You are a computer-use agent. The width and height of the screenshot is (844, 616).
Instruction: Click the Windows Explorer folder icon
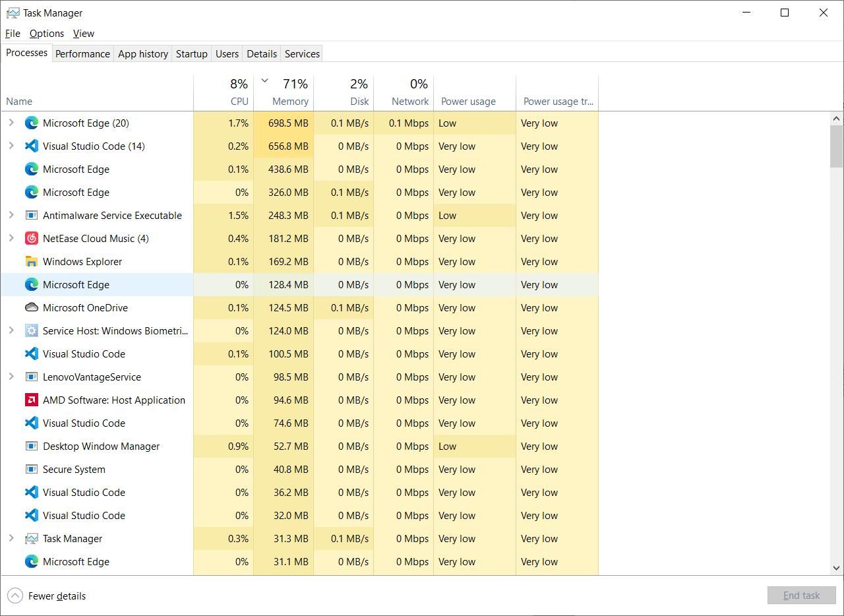tap(31, 261)
